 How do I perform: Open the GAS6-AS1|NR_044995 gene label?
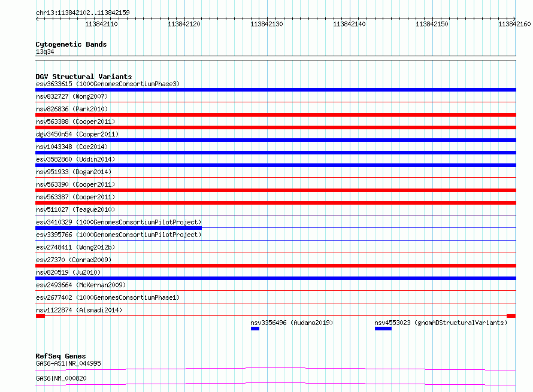[68, 363]
